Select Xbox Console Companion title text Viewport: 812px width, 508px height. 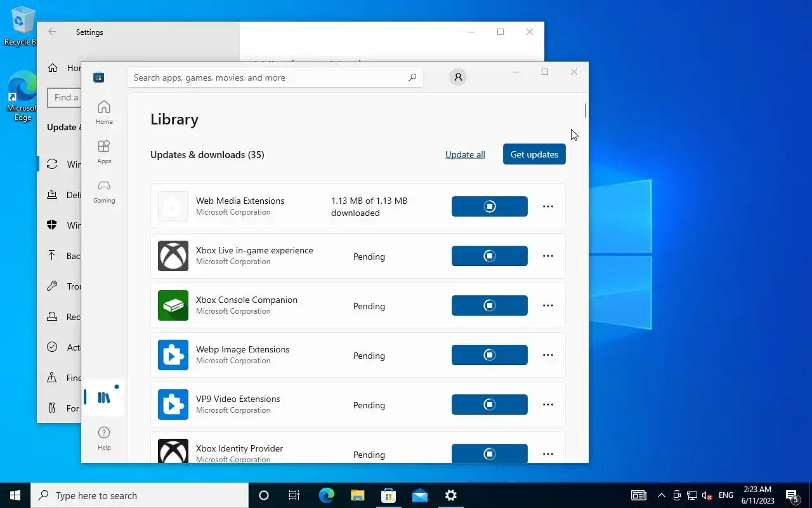click(x=247, y=300)
